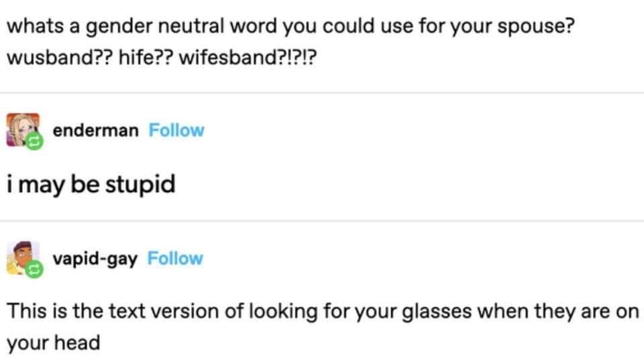Click the word "wifesband?!?!?" in the post
This screenshot has width=644, height=358.
pyautogui.click(x=248, y=57)
